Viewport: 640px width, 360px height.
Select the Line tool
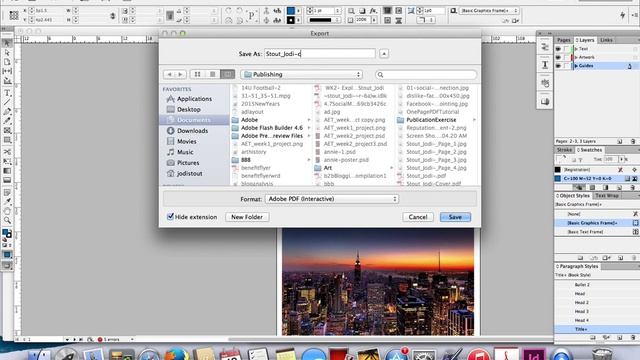[7, 102]
